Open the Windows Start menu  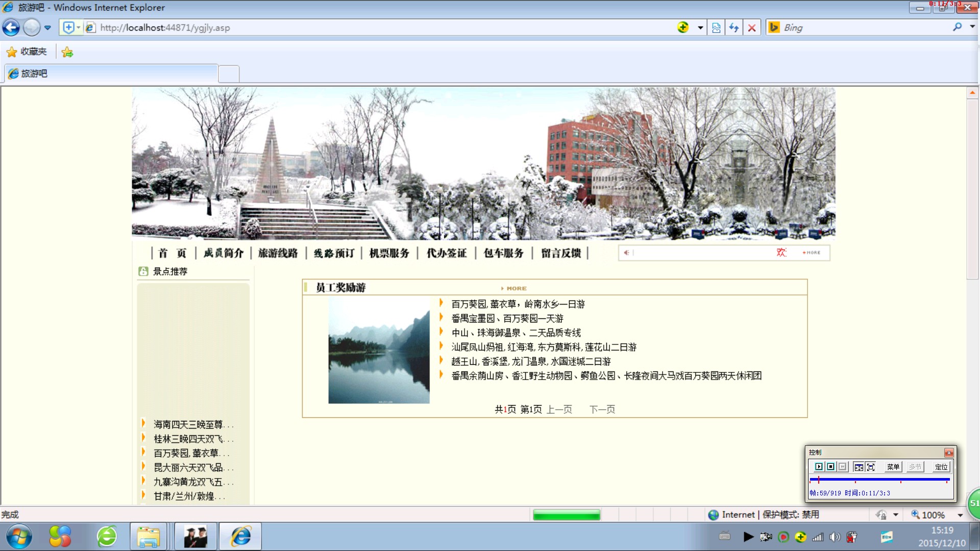tap(19, 537)
